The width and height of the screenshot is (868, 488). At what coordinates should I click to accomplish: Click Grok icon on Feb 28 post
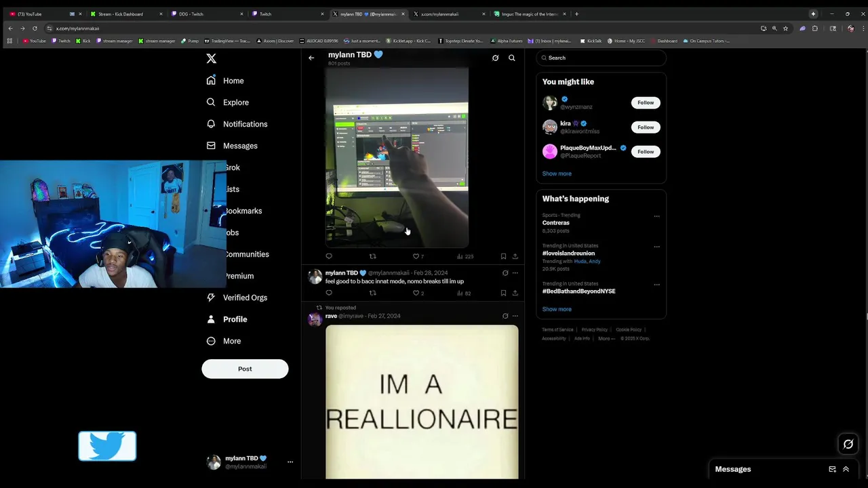[505, 273]
